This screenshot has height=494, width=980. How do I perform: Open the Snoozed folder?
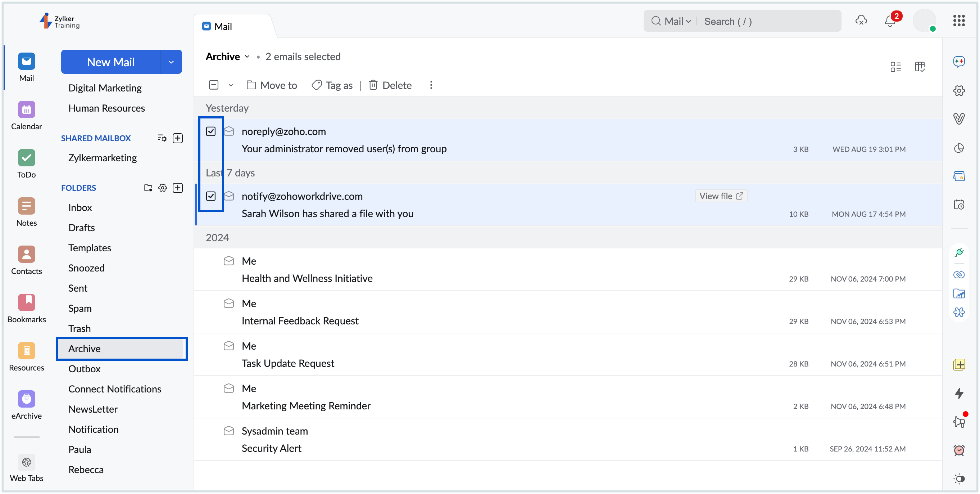pos(86,268)
